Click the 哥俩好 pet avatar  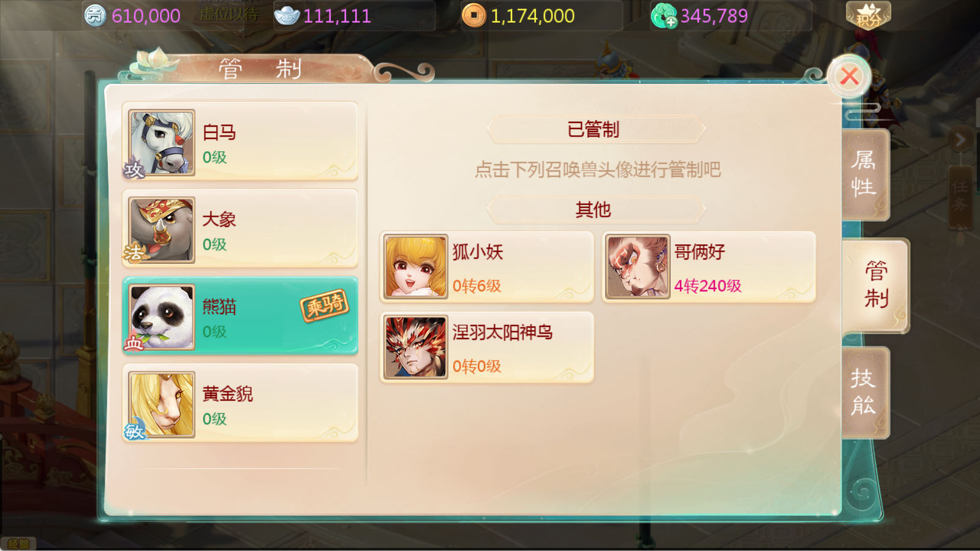click(638, 267)
